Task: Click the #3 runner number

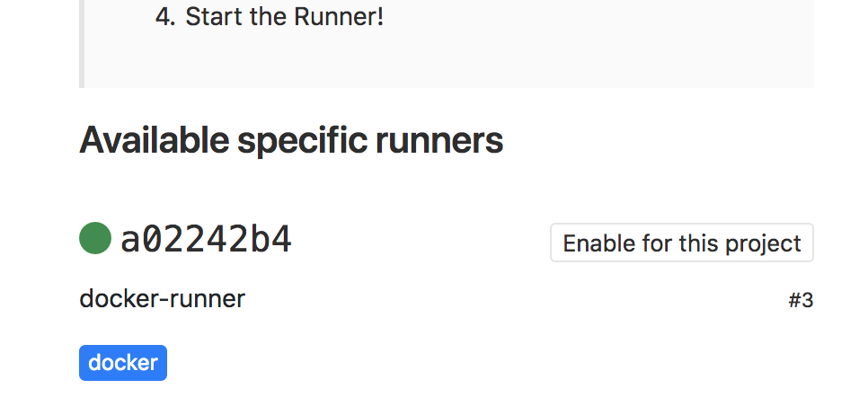Action: click(x=801, y=301)
